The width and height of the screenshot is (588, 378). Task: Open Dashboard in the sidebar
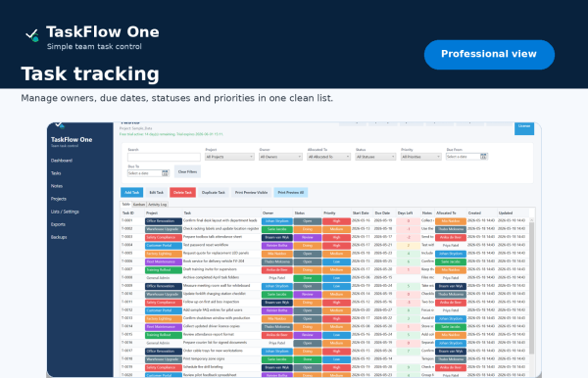pyautogui.click(x=62, y=161)
